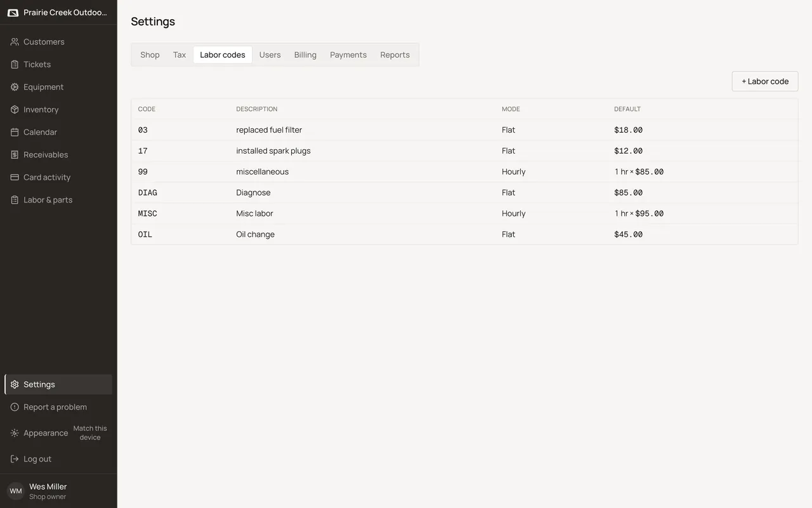Click the Prairie Creek shop logo icon
Screen dimensions: 812x508
[13, 13]
